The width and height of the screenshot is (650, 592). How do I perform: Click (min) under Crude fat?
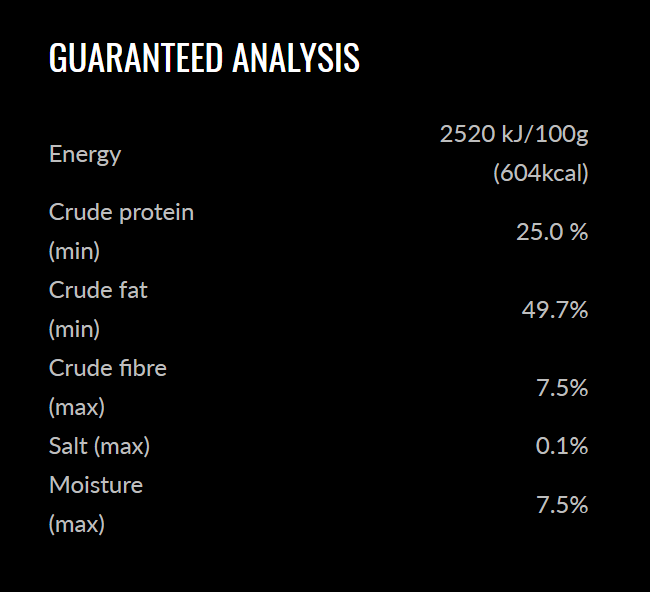pos(75,329)
